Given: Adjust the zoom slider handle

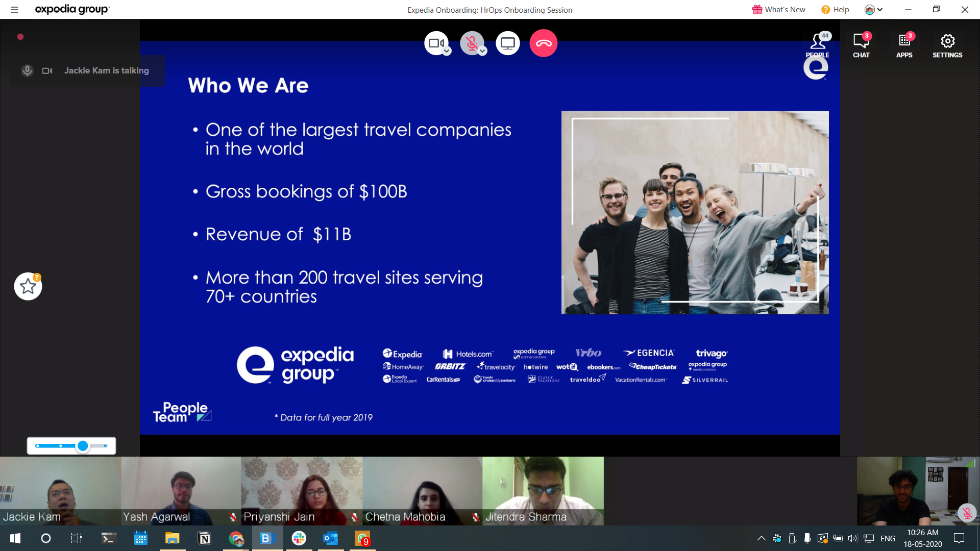Looking at the screenshot, I should (83, 446).
